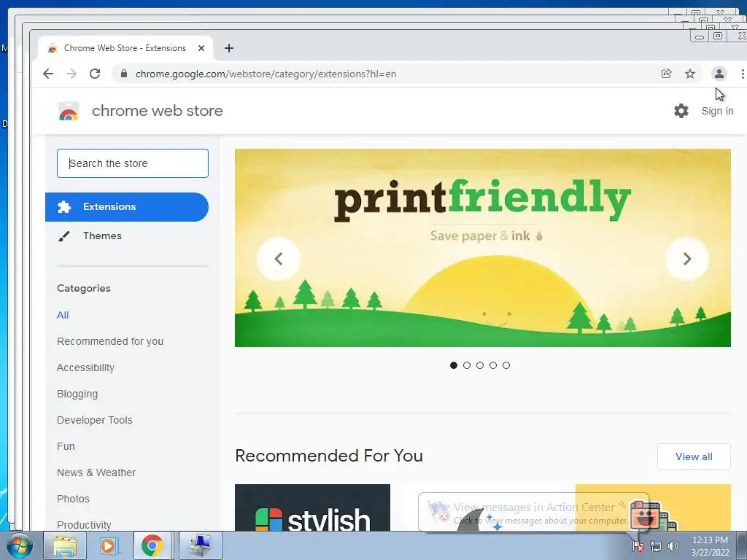Click the padlock site info icon
Screen dimensions: 747x560
[x=124, y=74]
